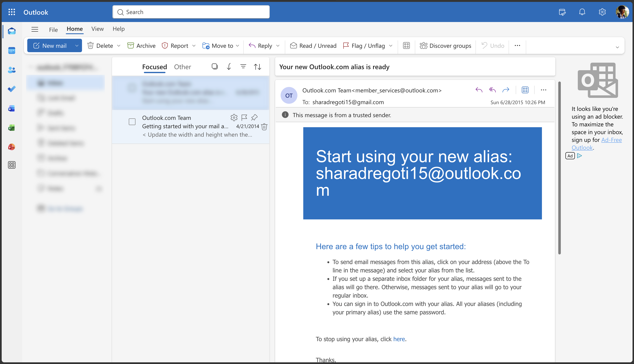
Task: Click the sender address member_services@outlook.com
Action: (396, 90)
